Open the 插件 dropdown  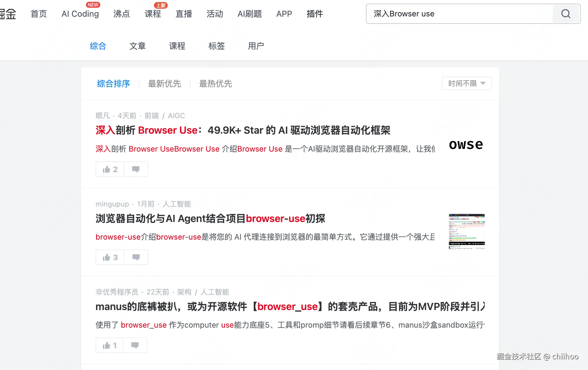point(315,14)
